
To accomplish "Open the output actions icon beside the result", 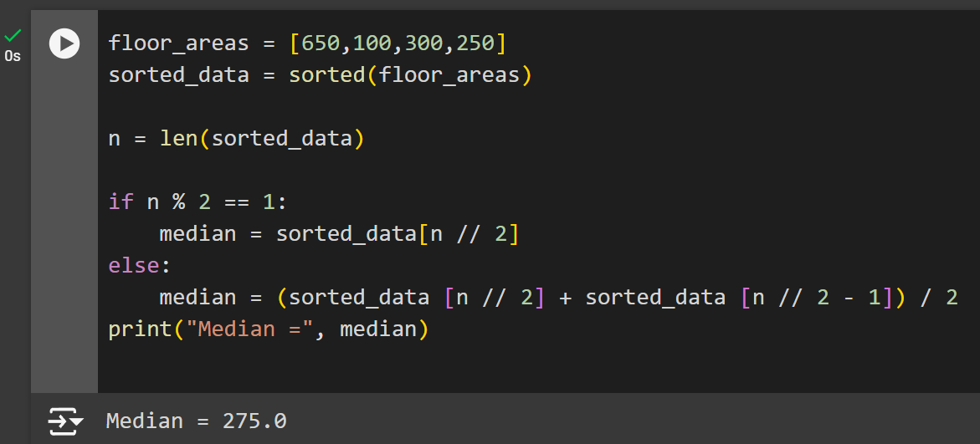I will click(66, 421).
